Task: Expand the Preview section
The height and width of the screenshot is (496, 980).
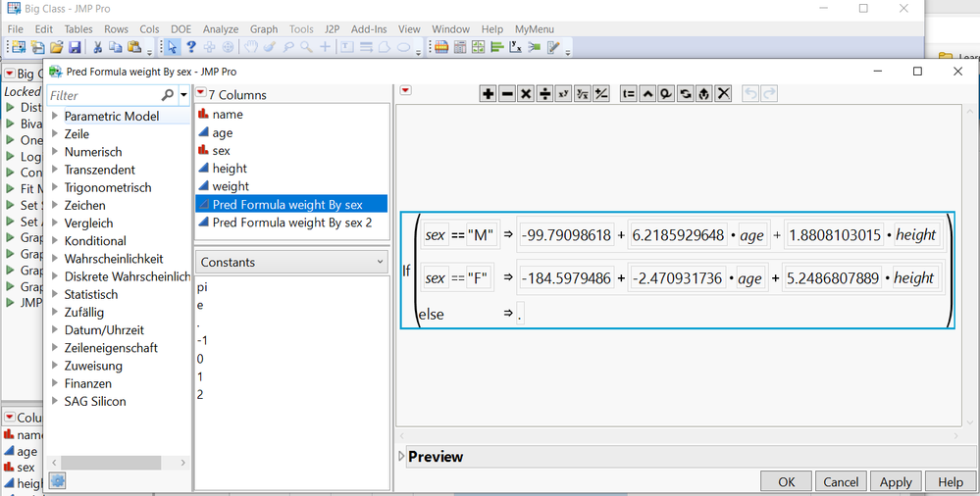Action: [x=402, y=457]
